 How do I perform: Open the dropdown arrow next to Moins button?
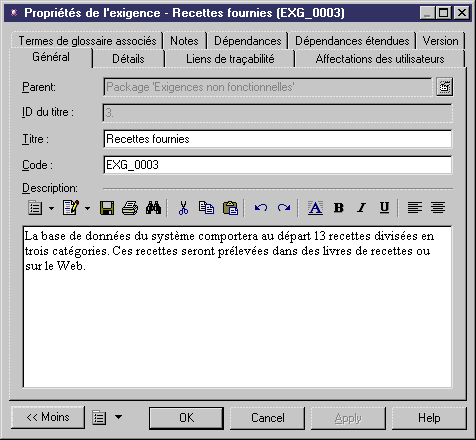coord(118,417)
